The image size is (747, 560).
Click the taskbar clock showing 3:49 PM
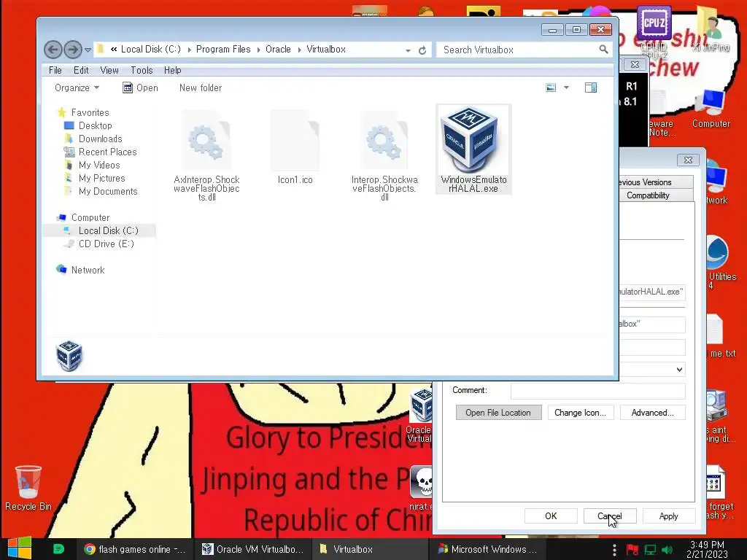pyautogui.click(x=707, y=549)
